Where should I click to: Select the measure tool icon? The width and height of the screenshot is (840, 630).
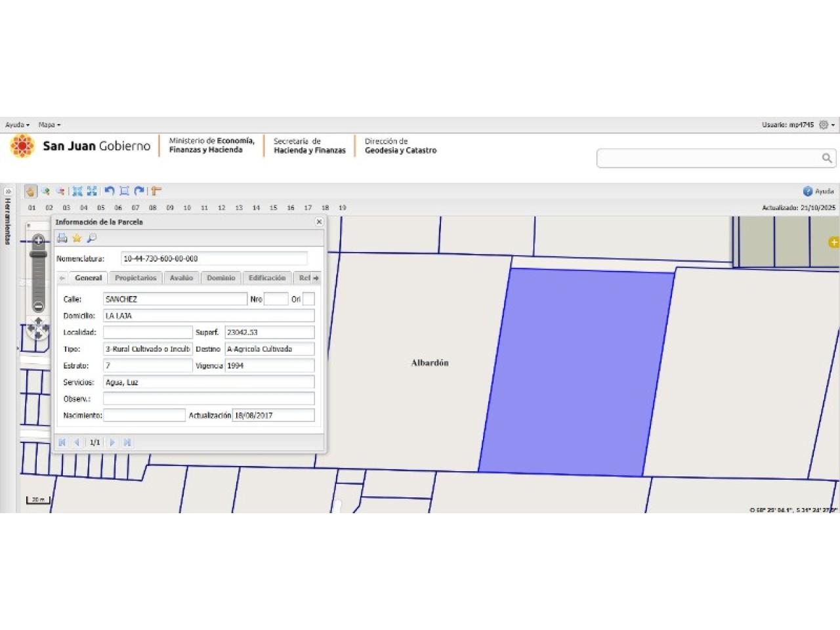click(156, 191)
